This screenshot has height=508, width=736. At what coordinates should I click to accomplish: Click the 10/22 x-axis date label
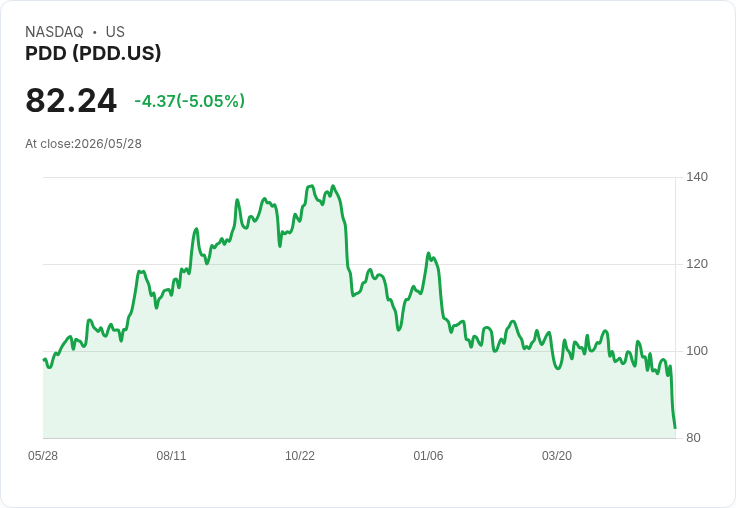click(300, 456)
